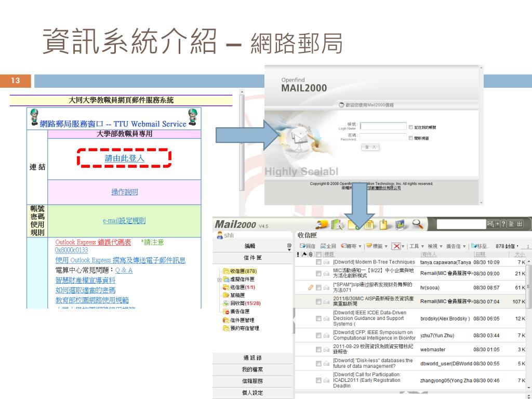Open message '[Dbworld] Call for Participation: ICADL2011'
Viewport: 532px width, 399px height.
367,380
